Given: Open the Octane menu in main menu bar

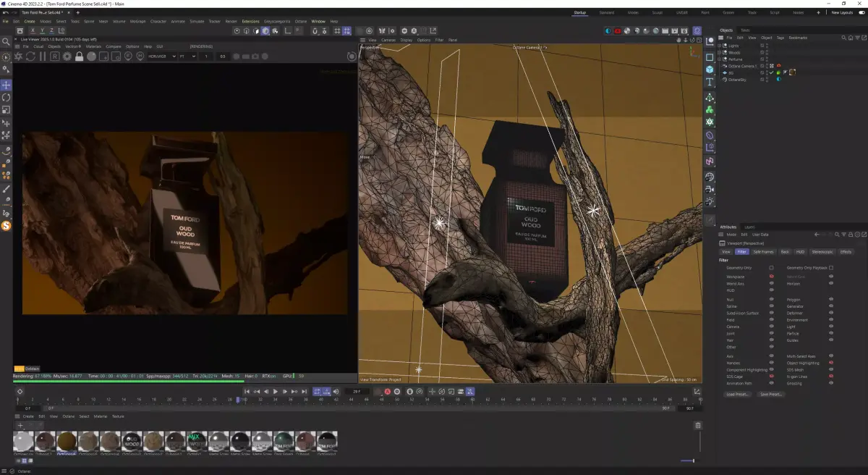Looking at the screenshot, I should click(302, 22).
